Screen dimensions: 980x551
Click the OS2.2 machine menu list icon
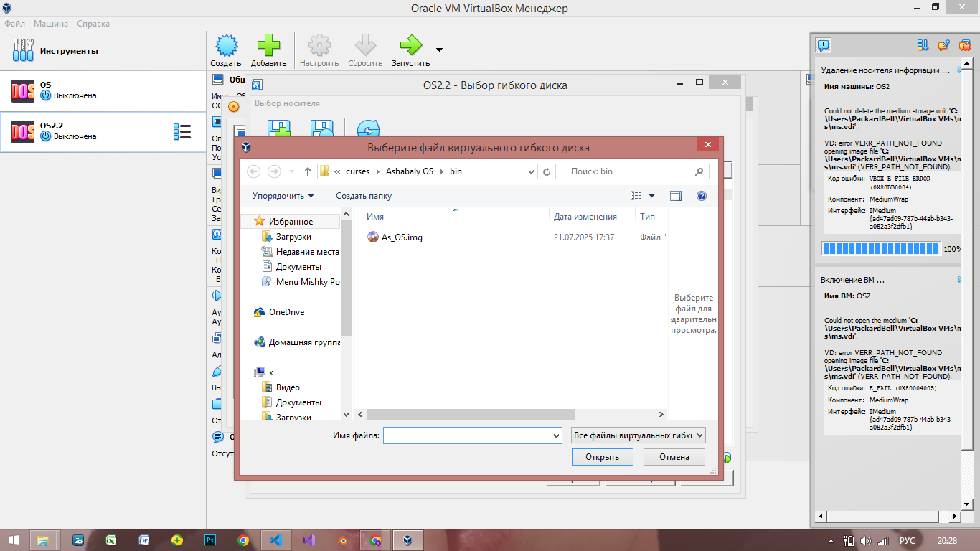(182, 131)
